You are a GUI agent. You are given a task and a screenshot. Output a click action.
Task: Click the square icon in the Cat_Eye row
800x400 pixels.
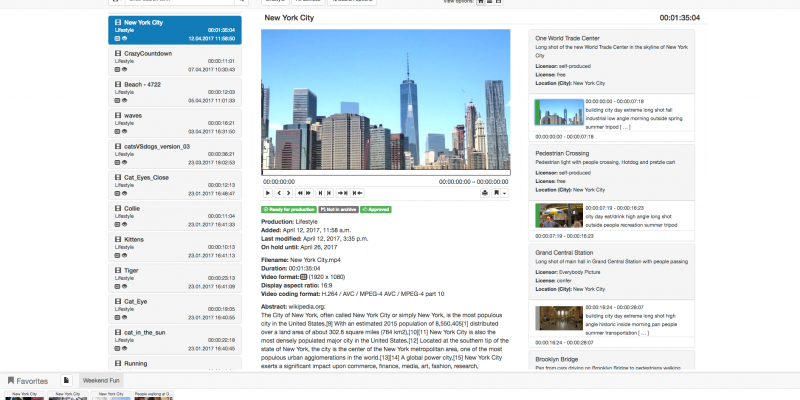[x=117, y=317]
